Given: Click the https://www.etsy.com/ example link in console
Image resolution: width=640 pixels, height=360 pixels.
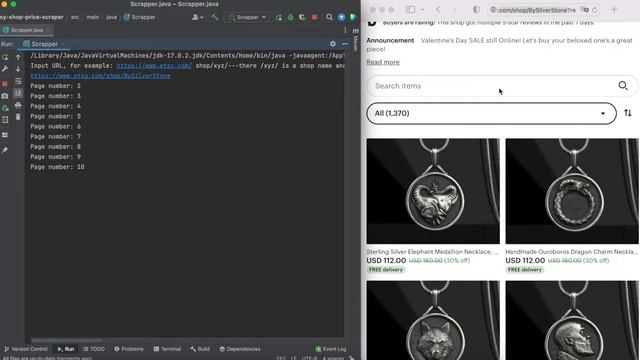Looking at the screenshot, I should [154, 66].
